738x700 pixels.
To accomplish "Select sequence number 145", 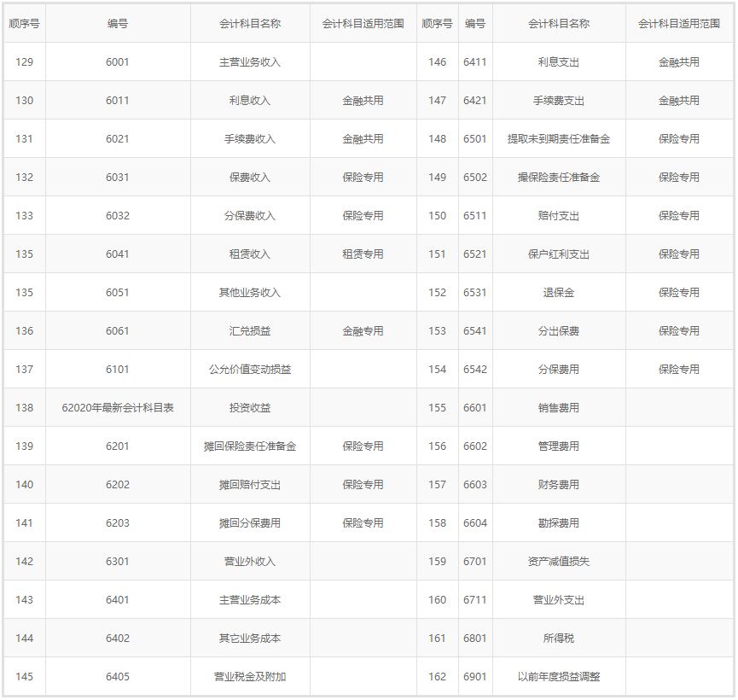I will pos(25,676).
